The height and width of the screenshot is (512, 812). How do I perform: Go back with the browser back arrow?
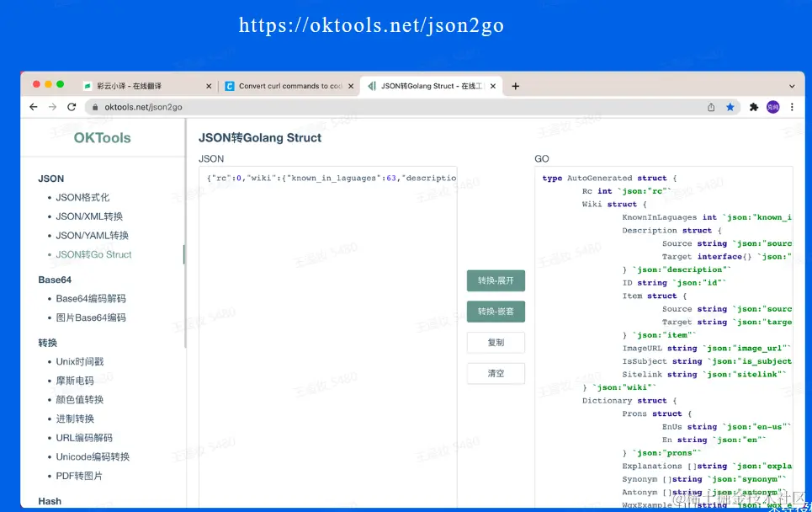coord(33,107)
